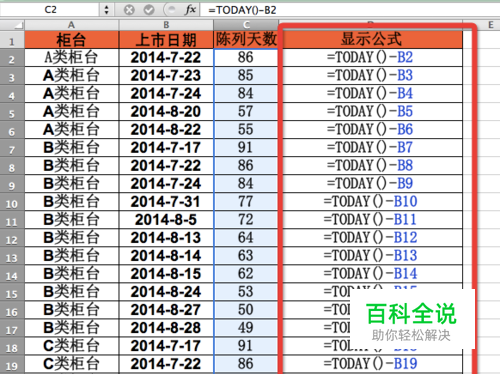500x374 pixels.
Task: Click cell C15 showing 53
Action: [x=246, y=292]
